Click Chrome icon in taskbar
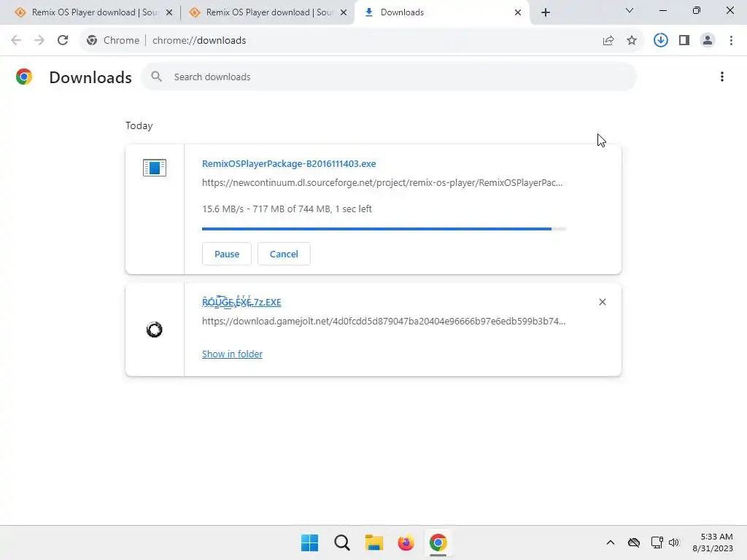747x560 pixels. click(438, 542)
